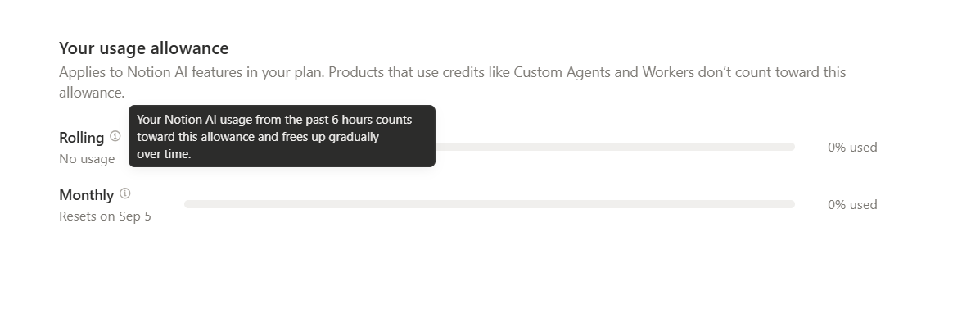980x314 pixels.
Task: Select the "Your usage allowance" heading
Action: click(x=144, y=48)
